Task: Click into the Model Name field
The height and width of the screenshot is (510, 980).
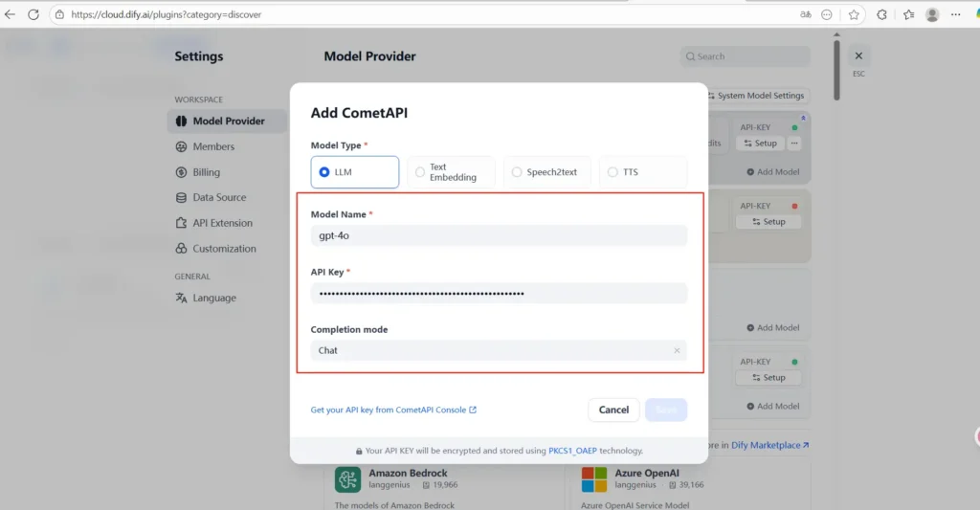Action: 499,235
